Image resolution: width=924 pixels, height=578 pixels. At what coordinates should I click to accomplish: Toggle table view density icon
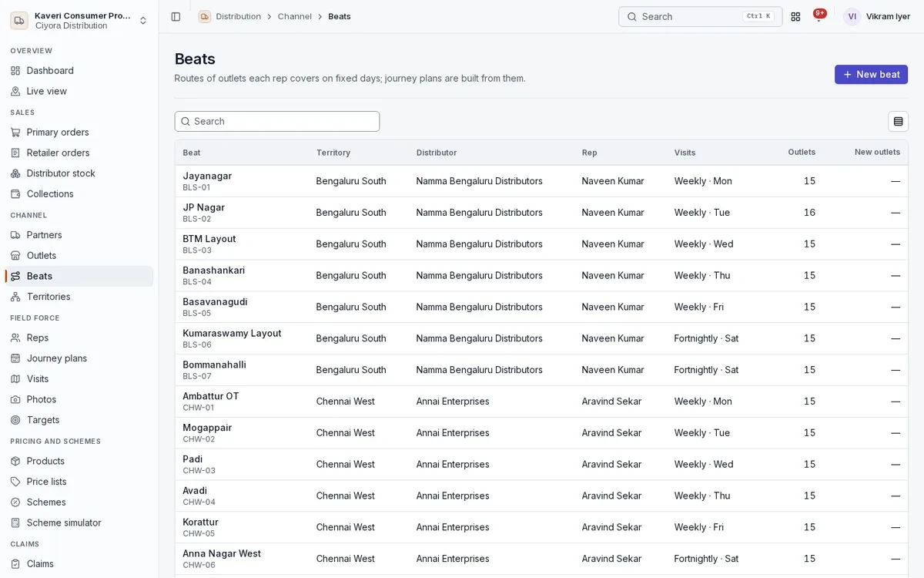[898, 121]
